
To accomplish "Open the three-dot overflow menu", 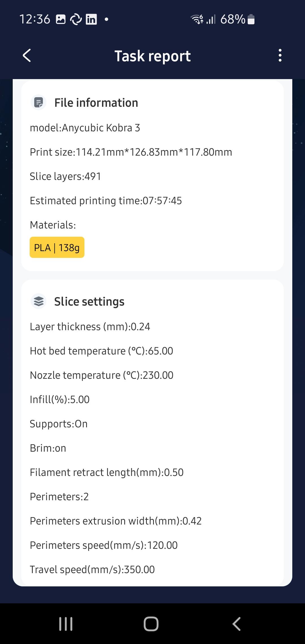I will [x=280, y=55].
